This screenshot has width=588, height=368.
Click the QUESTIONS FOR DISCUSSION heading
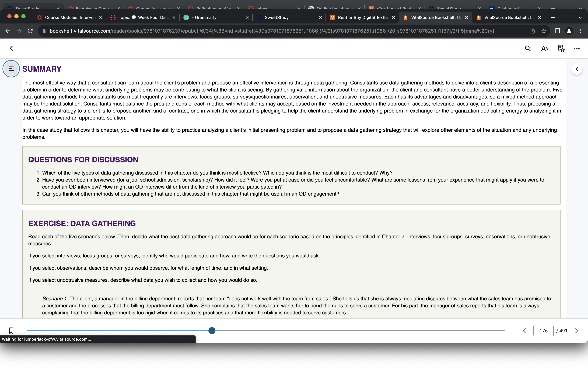point(83,160)
